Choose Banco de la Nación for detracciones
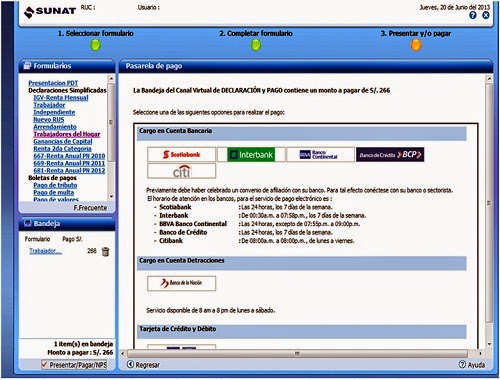The width and height of the screenshot is (500, 380). tap(181, 283)
